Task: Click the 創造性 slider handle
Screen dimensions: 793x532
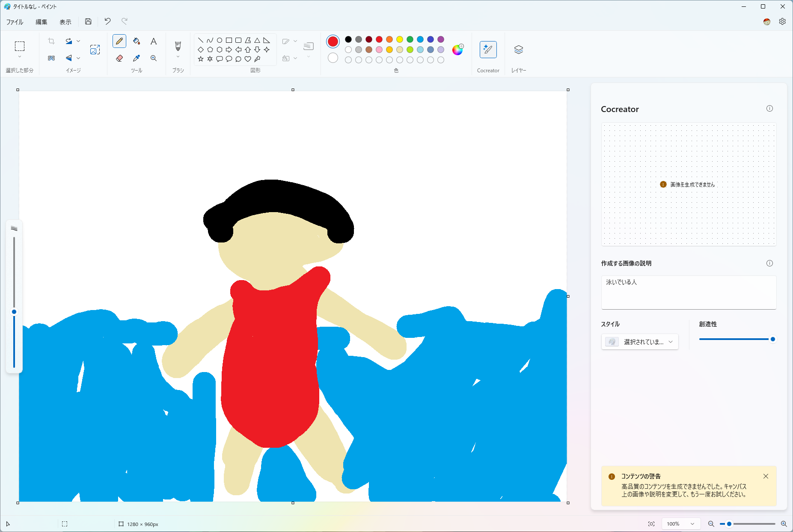Action: coord(772,339)
